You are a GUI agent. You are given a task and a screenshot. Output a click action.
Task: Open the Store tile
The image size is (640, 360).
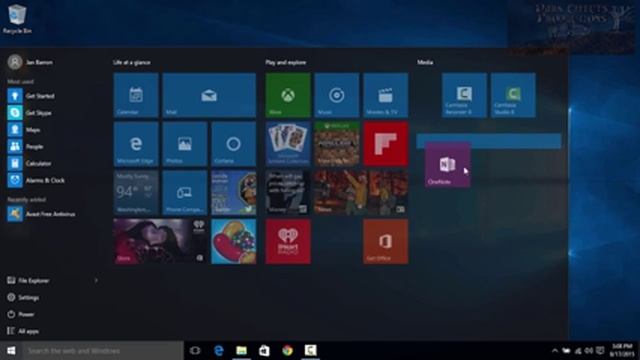click(x=160, y=242)
